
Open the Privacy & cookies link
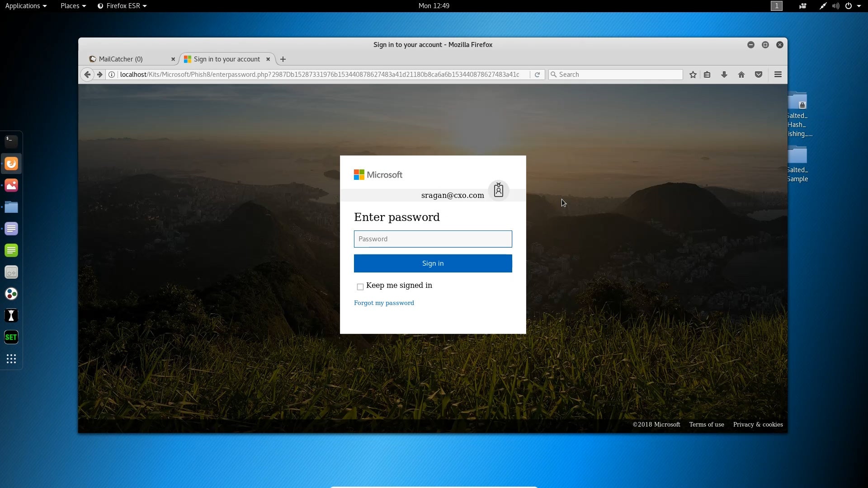pyautogui.click(x=758, y=425)
